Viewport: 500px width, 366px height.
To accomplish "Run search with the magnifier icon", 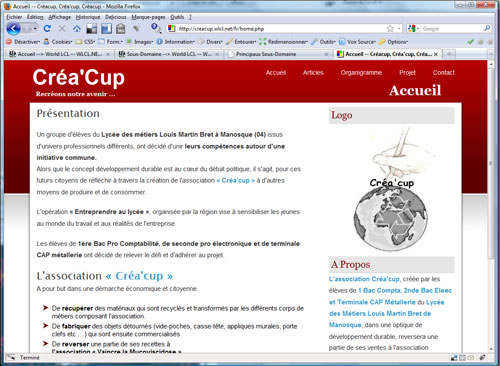I will pos(487,28).
